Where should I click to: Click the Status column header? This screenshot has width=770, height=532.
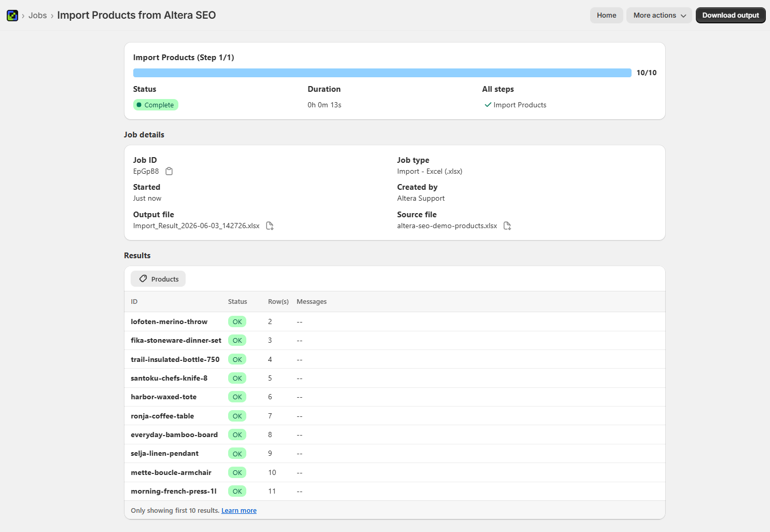pos(237,302)
